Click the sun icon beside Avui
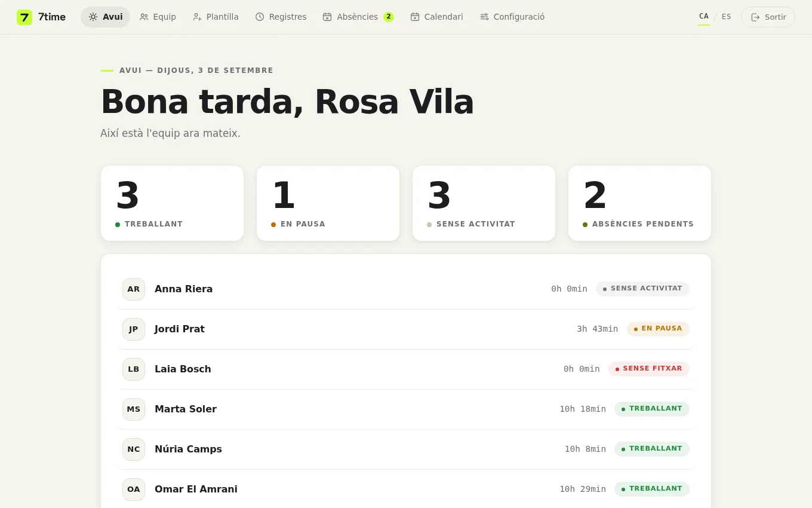The image size is (812, 508). click(93, 17)
